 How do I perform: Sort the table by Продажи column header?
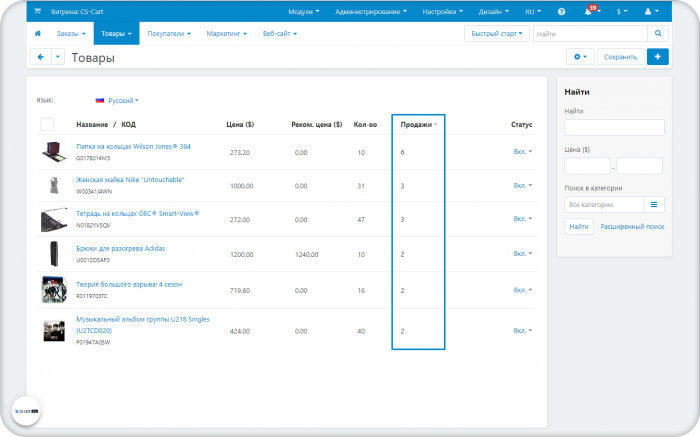(418, 125)
